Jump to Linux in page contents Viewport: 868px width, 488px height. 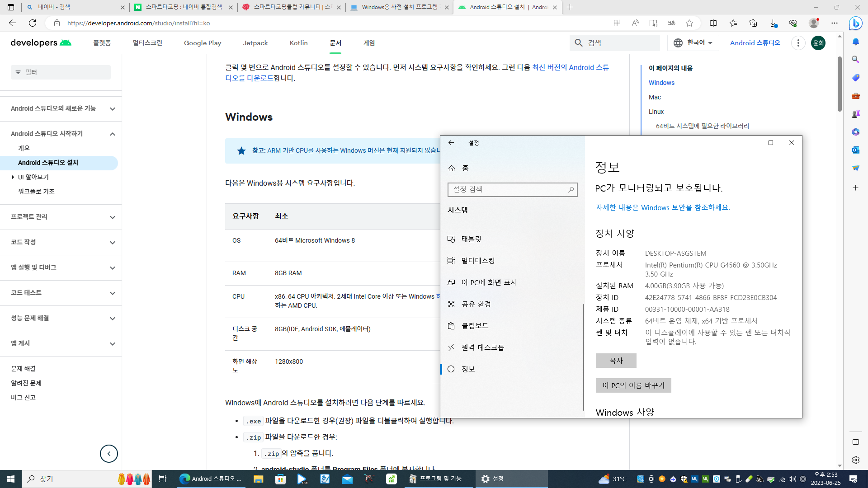coord(656,112)
